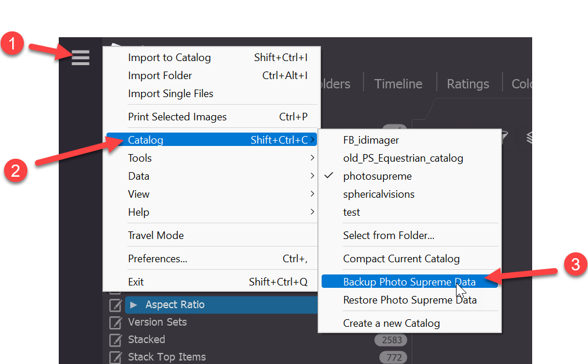
Task: Select Create a new Catalog
Action: pos(409,323)
